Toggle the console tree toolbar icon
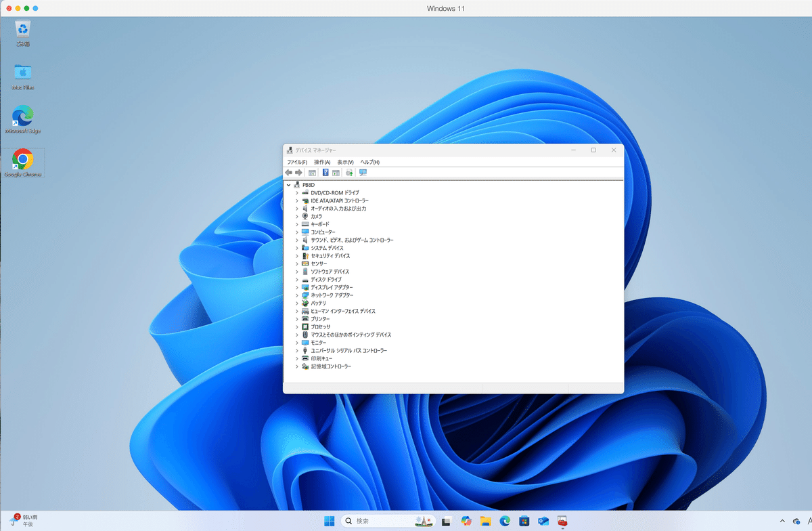 tap(313, 173)
